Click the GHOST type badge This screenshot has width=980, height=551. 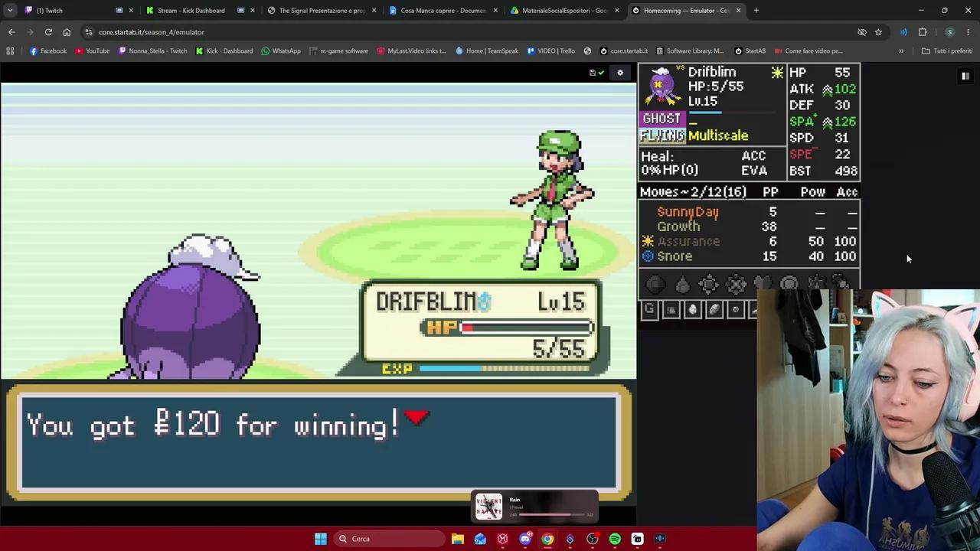pyautogui.click(x=661, y=119)
